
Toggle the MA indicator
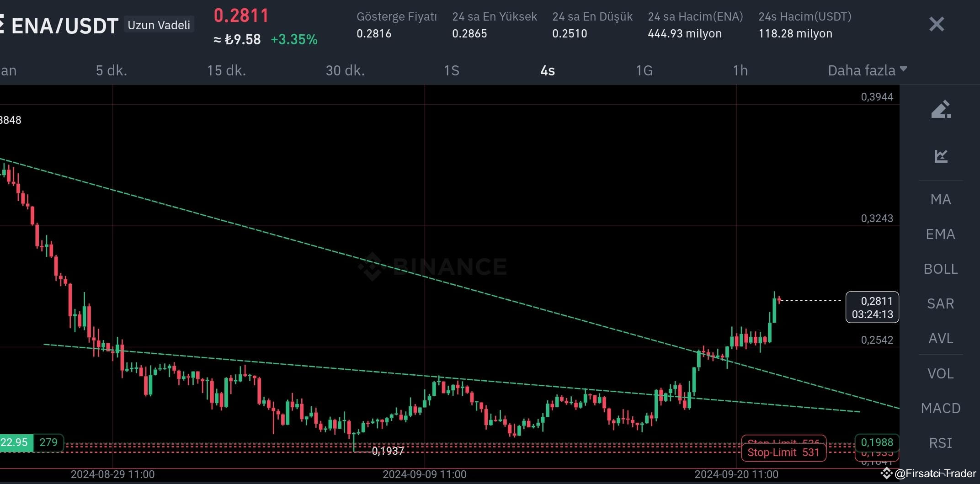point(941,199)
